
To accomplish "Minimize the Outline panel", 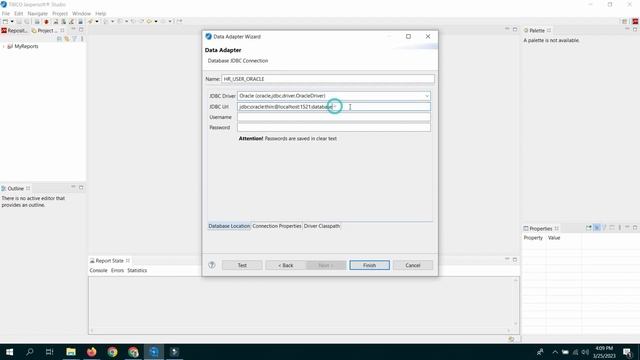I will tap(73, 187).
